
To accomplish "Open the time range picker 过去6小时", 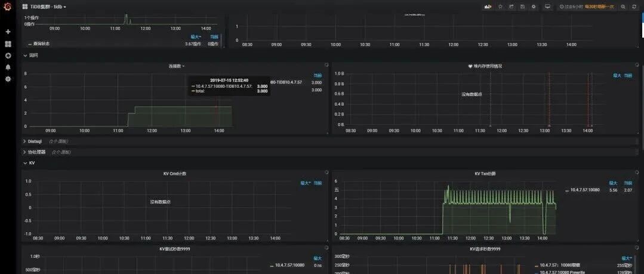I will (x=574, y=7).
